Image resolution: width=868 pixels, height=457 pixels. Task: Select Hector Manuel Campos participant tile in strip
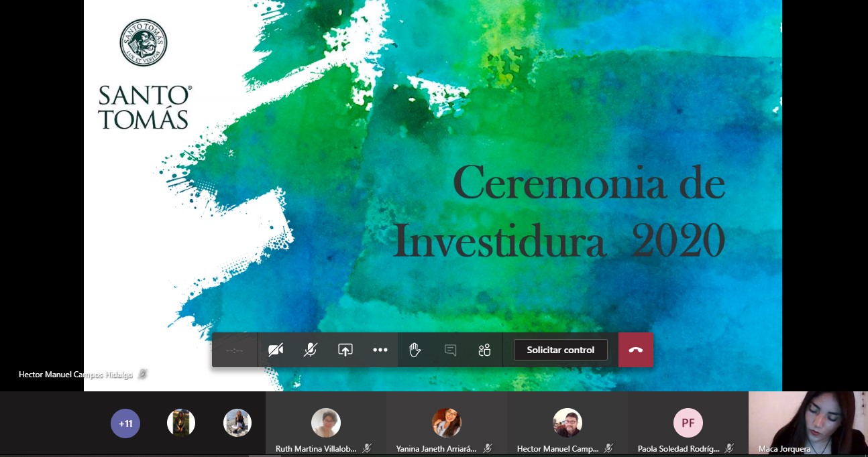tap(567, 423)
